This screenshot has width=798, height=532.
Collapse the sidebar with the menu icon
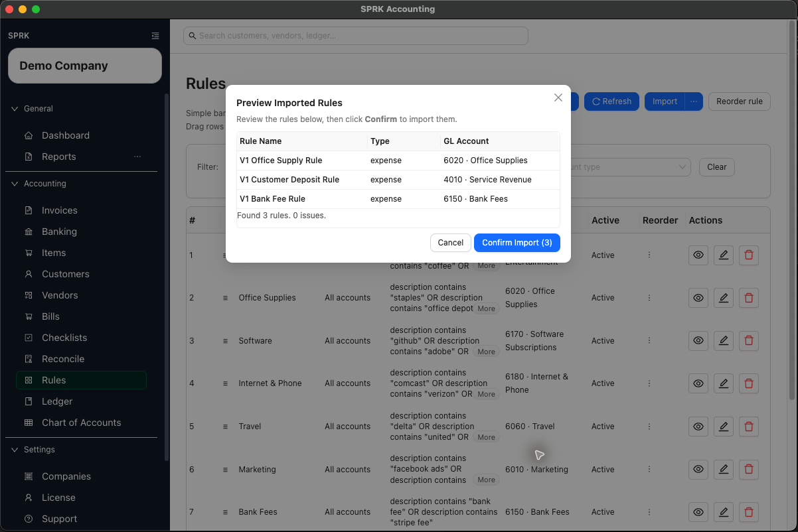(155, 36)
